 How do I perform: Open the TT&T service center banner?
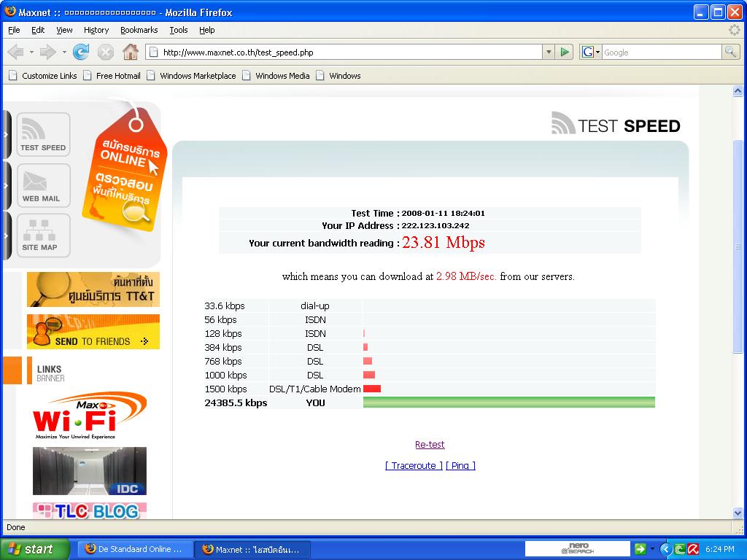tap(93, 289)
